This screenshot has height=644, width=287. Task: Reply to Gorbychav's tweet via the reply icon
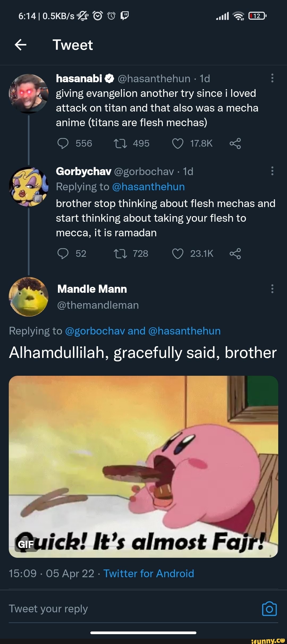[x=62, y=253]
